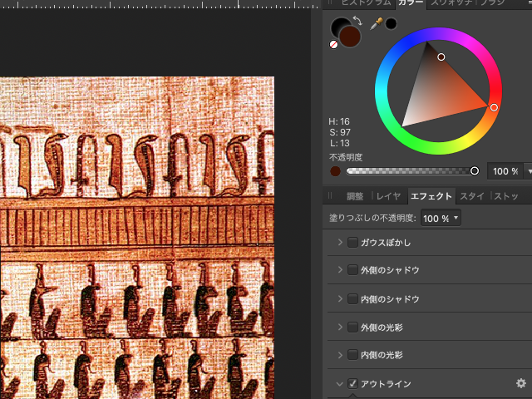This screenshot has width=532, height=399.
Task: Click the hue ring handle on the color wheel
Action: pyautogui.click(x=494, y=107)
